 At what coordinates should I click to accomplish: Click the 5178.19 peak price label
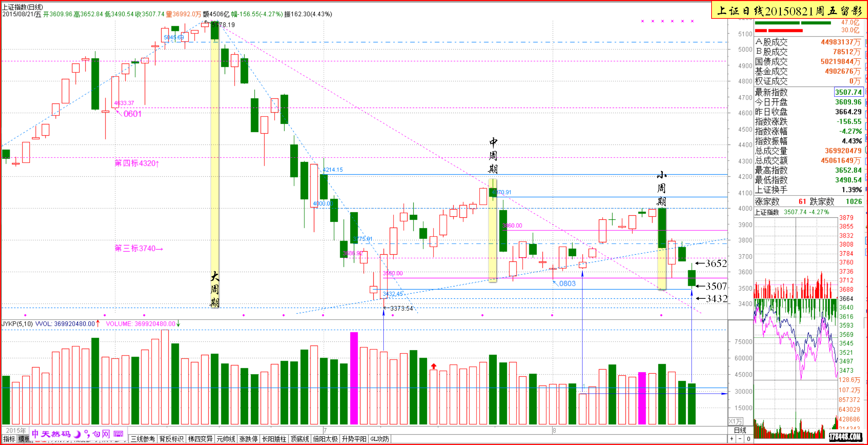pyautogui.click(x=223, y=25)
